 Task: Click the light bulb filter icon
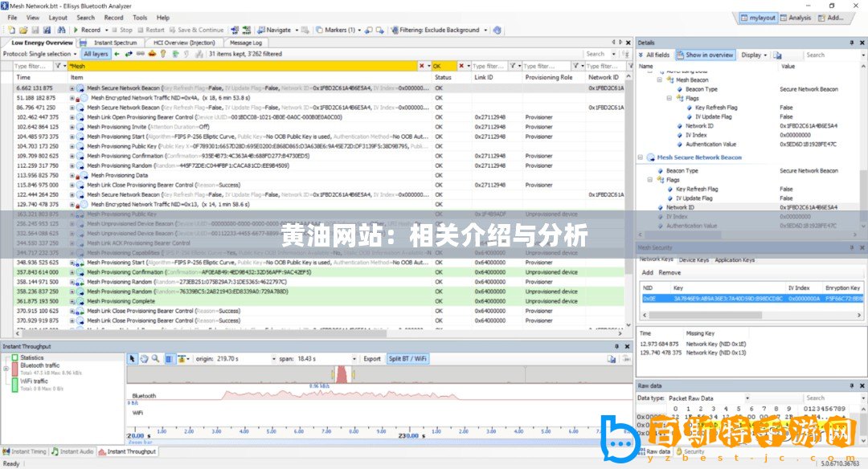163,54
